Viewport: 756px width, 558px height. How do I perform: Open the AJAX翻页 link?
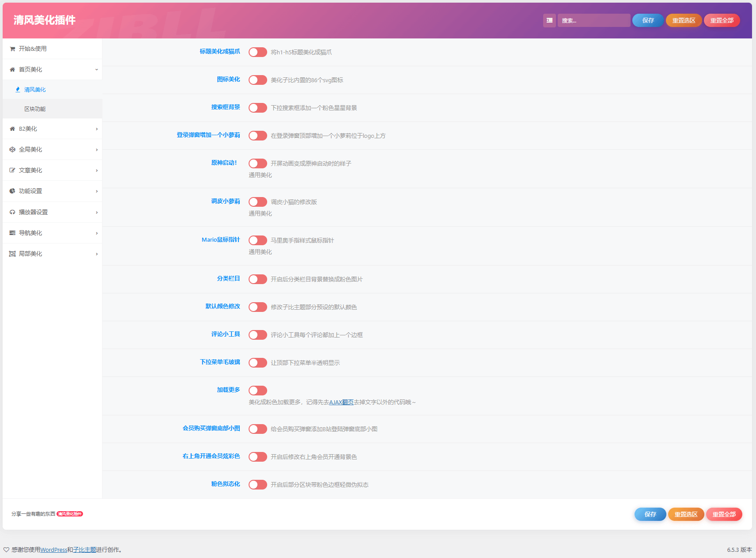pos(341,402)
